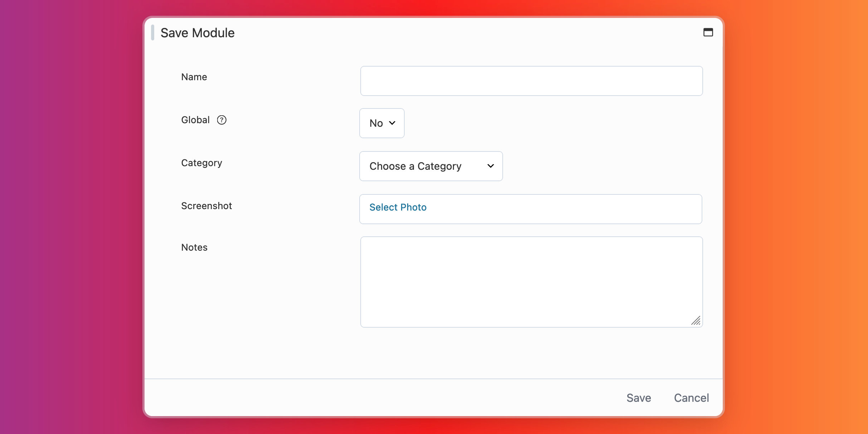Click inside the Name input field
Image resolution: width=868 pixels, height=434 pixels.
point(531,81)
